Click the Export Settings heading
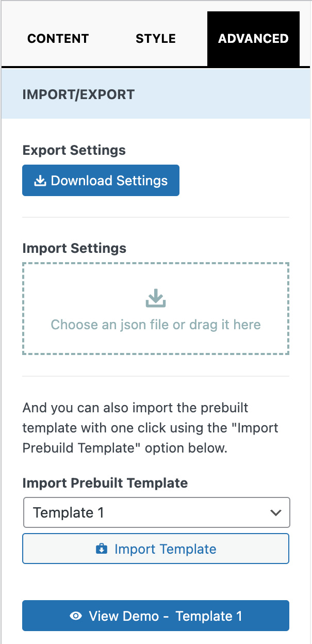 click(x=74, y=150)
